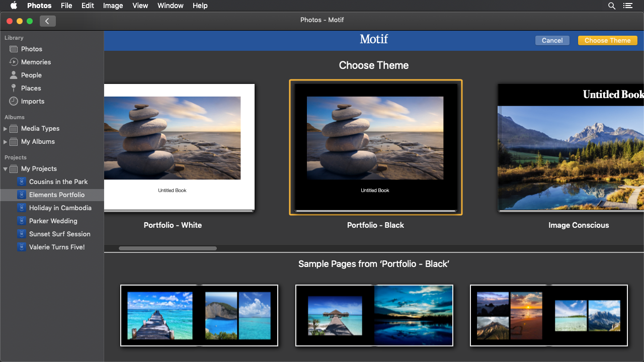
Task: Click the Places label in the sidebar
Action: [31, 88]
